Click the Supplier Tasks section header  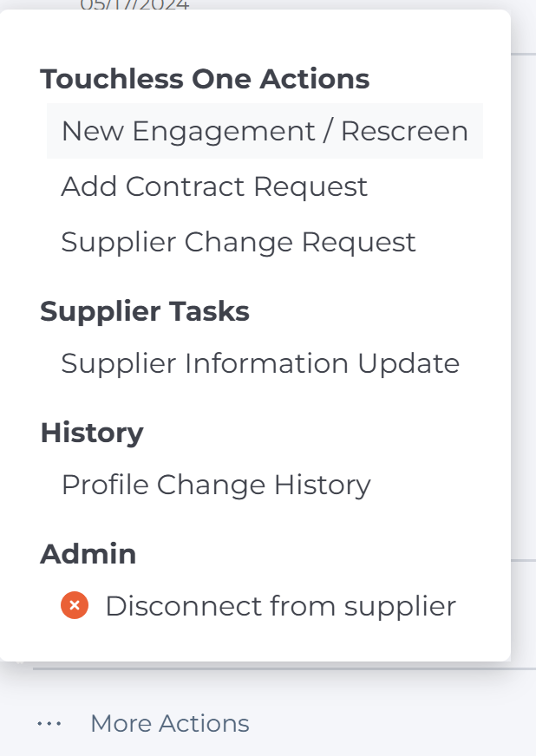144,311
